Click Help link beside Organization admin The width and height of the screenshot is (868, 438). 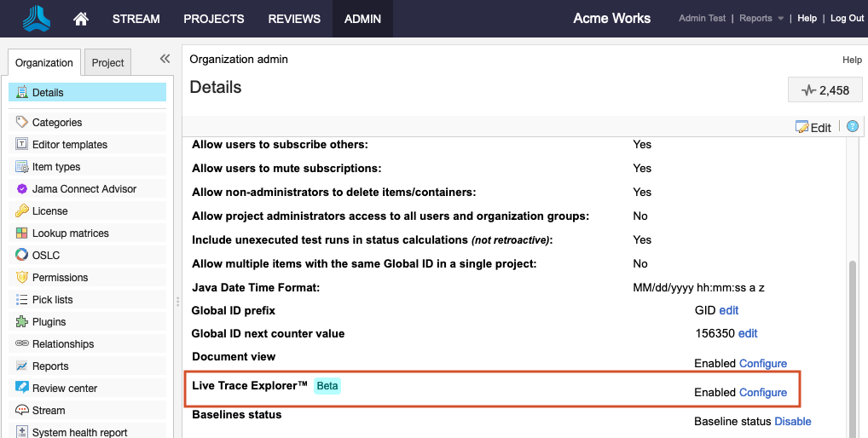coord(852,60)
